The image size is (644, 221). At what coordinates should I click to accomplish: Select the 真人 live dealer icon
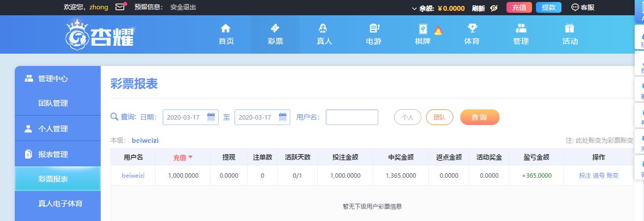coord(324,28)
